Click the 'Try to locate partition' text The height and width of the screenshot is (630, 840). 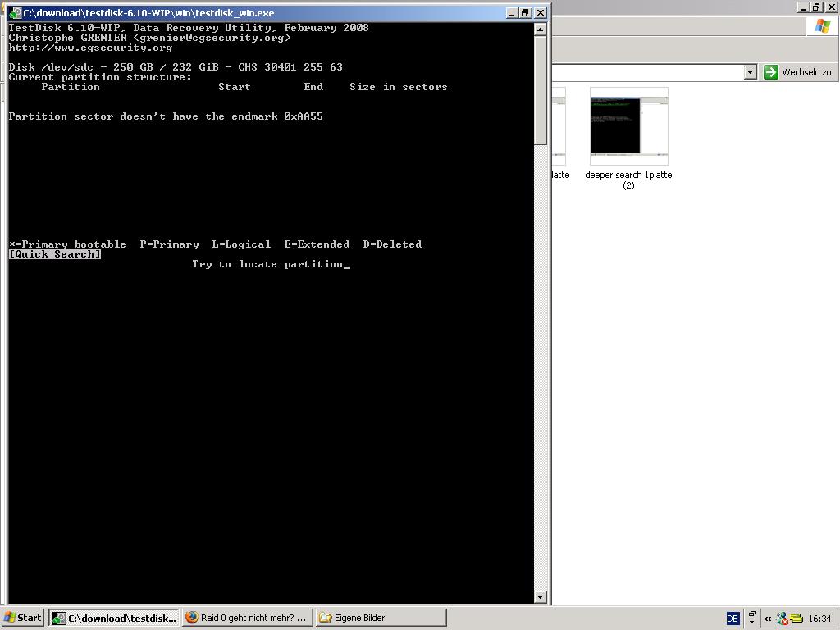point(267,264)
